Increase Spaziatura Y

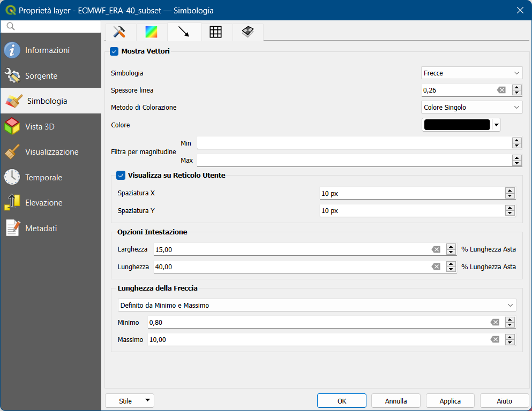coord(510,208)
